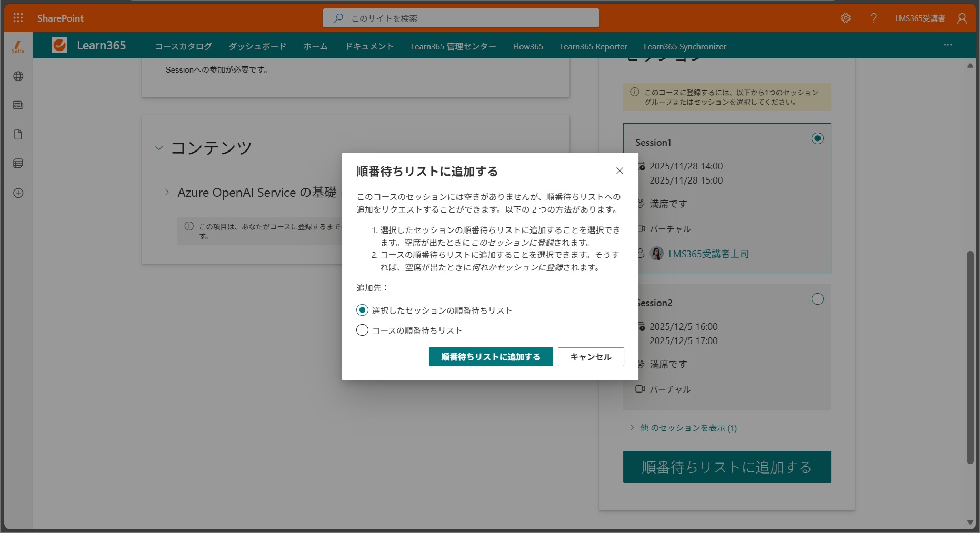Open the lists icon in left sidebar
Screen dimensions: 980x533
(x=18, y=164)
